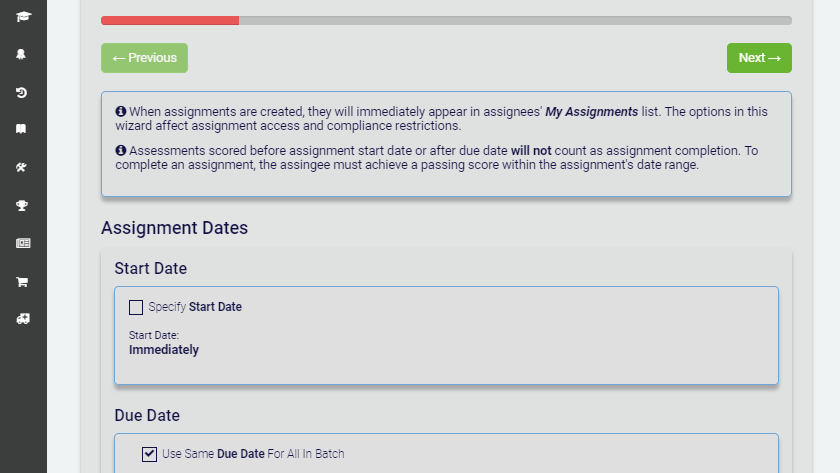This screenshot has height=473, width=840.
Task: Open the wrench and hammer tools icon
Action: [21, 167]
